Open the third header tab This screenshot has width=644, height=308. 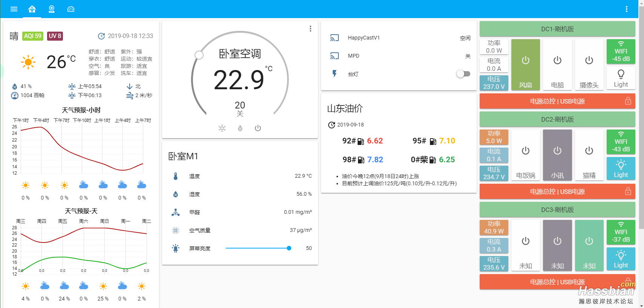(x=71, y=9)
